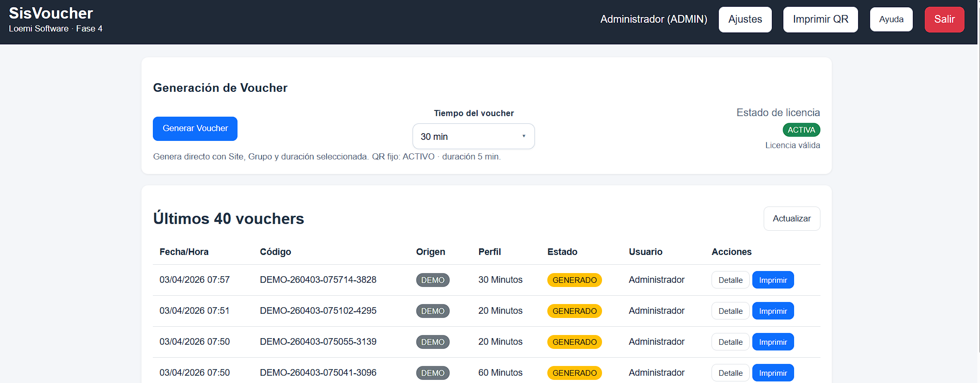Click the 60 Minutos profile cell
The width and height of the screenshot is (980, 383).
click(500, 373)
